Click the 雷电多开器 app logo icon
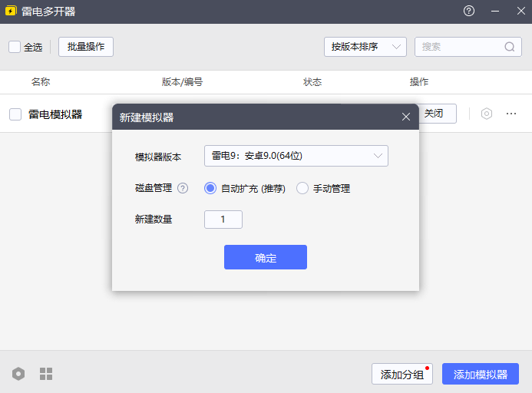The image size is (532, 393). click(x=11, y=12)
